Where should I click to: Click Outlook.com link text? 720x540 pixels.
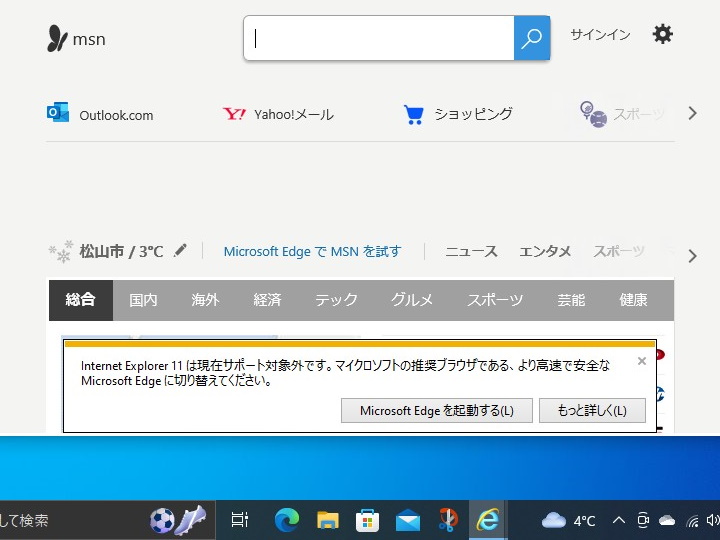(x=116, y=115)
